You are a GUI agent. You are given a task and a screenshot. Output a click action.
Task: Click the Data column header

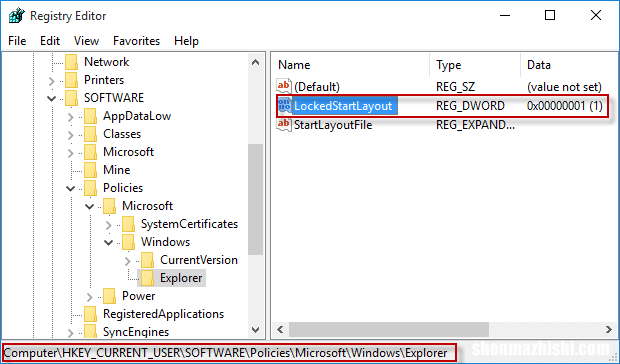tap(569, 65)
